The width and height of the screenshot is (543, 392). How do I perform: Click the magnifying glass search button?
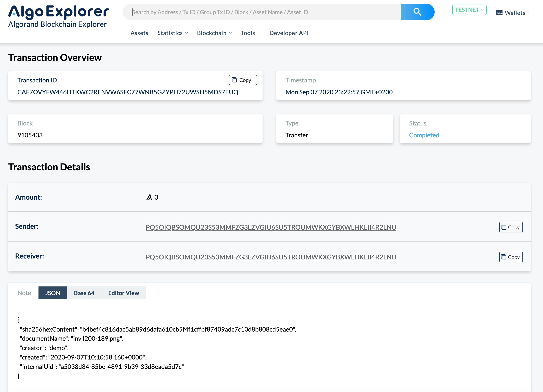417,12
